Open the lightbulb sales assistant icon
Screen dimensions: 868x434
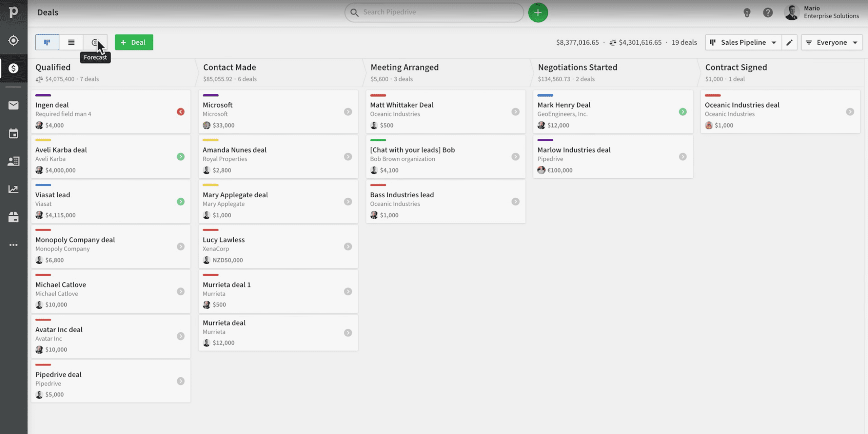[x=747, y=13]
